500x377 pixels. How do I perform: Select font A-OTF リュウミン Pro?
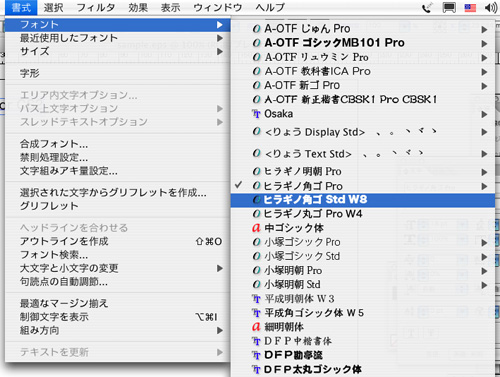(x=363, y=57)
